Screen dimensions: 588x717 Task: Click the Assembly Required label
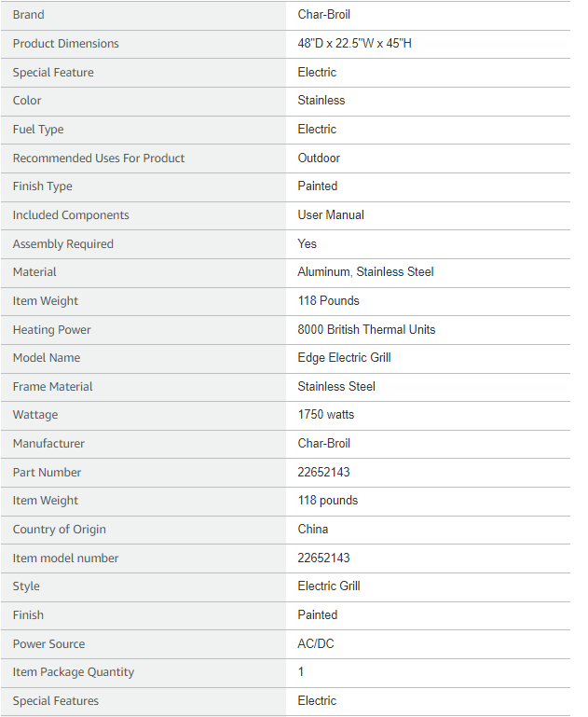(x=62, y=244)
